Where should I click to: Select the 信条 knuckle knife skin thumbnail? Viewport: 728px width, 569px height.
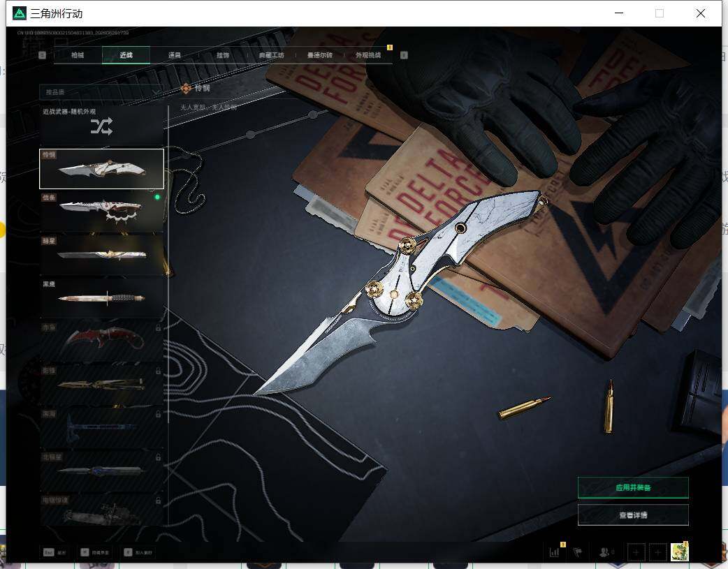pyautogui.click(x=101, y=212)
